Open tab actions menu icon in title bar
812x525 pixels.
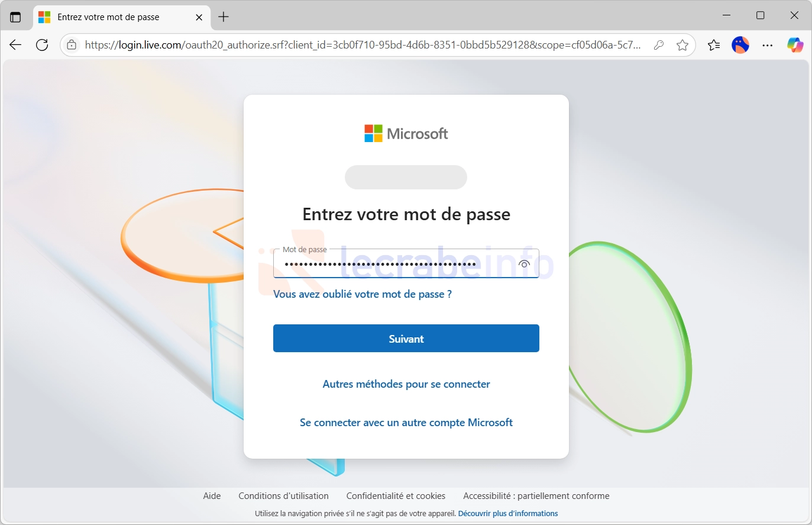15,17
